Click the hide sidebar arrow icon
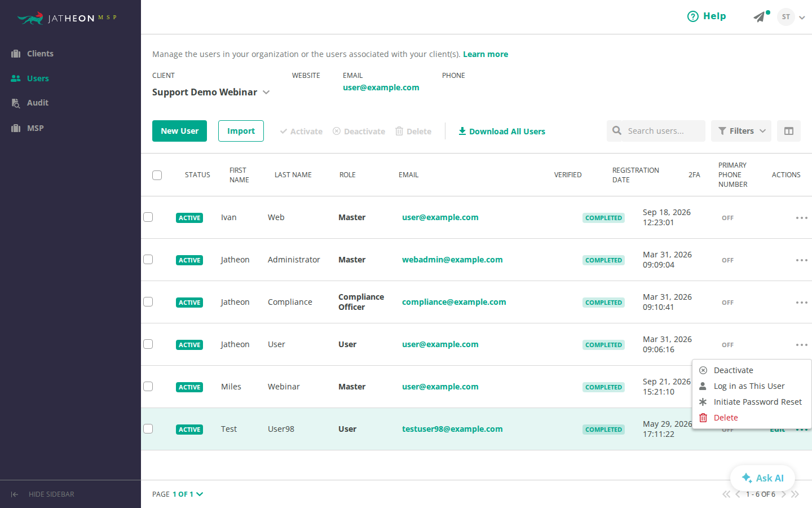Image resolution: width=812 pixels, height=508 pixels. (15, 494)
